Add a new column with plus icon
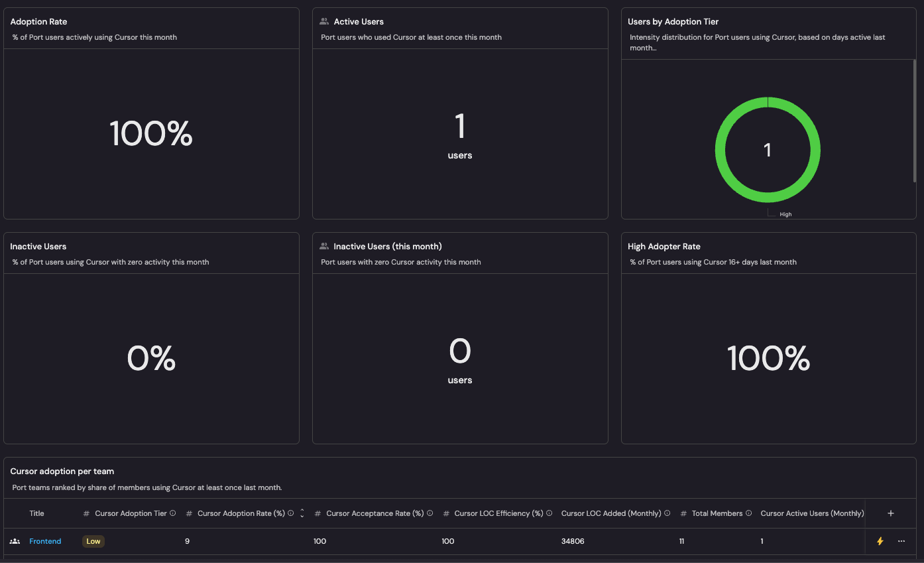This screenshot has width=924, height=563. click(891, 513)
